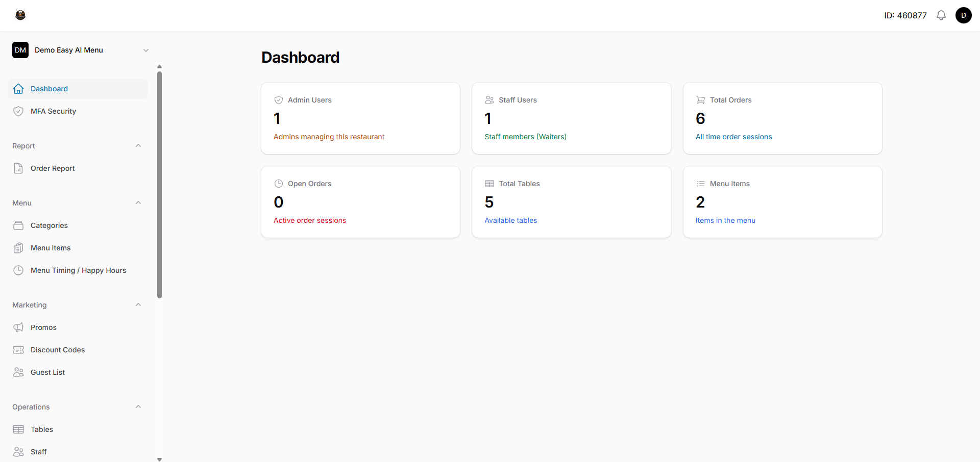This screenshot has width=980, height=462.
Task: Click the MFA Security shield icon
Action: click(x=18, y=111)
